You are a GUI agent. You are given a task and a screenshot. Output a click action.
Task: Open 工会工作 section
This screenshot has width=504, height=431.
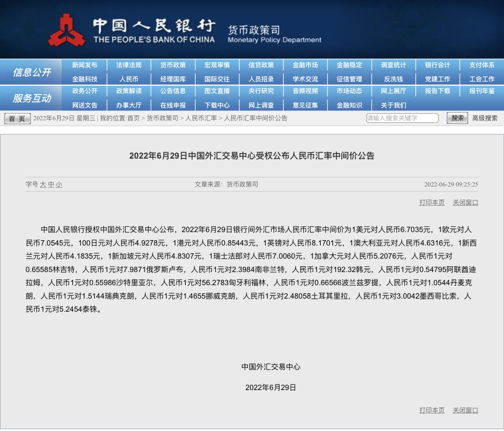click(x=482, y=79)
